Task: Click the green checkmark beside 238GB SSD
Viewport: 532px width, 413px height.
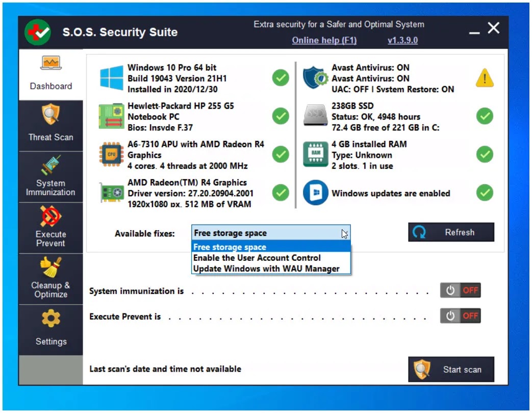Action: (x=485, y=116)
